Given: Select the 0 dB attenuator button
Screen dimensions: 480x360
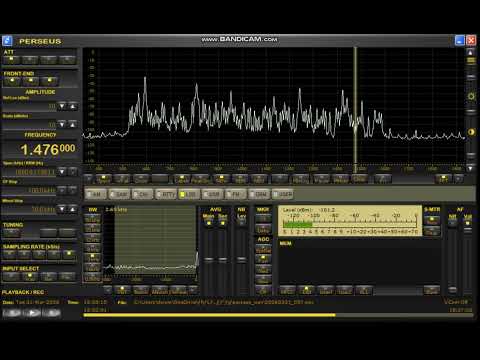Looking at the screenshot, I should click(12, 60).
